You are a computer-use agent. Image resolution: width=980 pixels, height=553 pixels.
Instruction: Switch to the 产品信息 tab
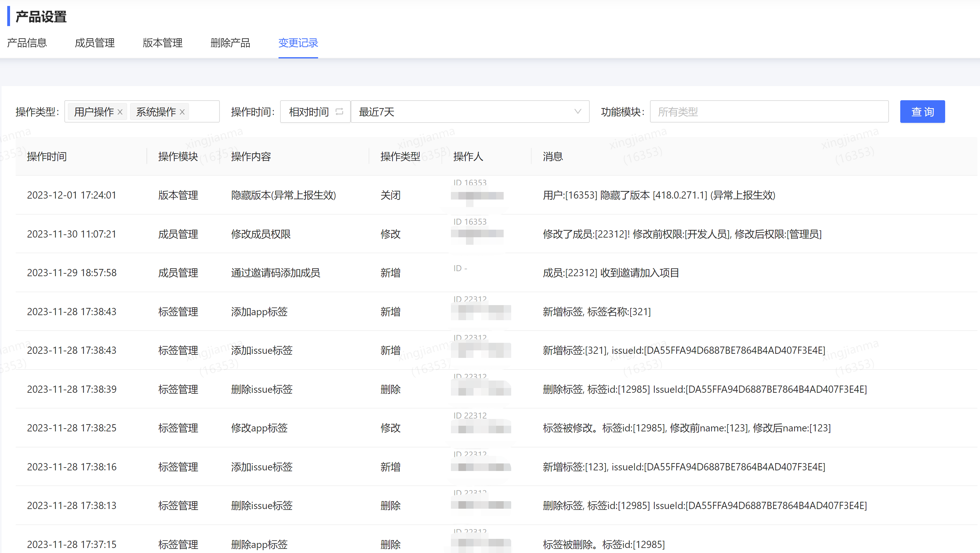pyautogui.click(x=27, y=43)
